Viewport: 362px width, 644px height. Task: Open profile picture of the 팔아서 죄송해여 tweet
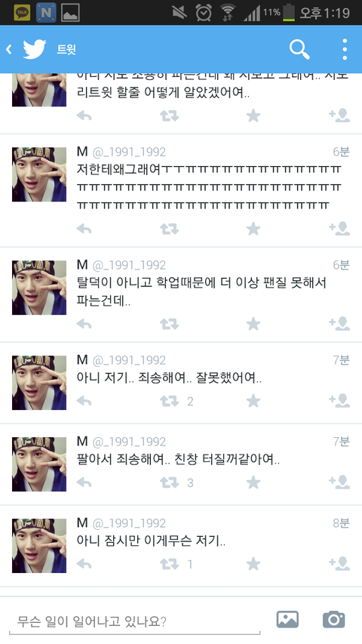pos(39,464)
